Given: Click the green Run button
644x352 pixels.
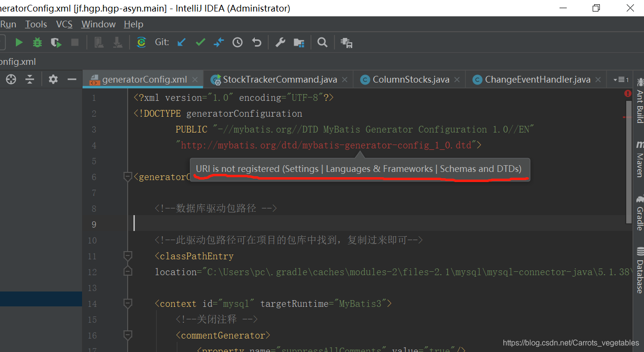Looking at the screenshot, I should tap(19, 43).
